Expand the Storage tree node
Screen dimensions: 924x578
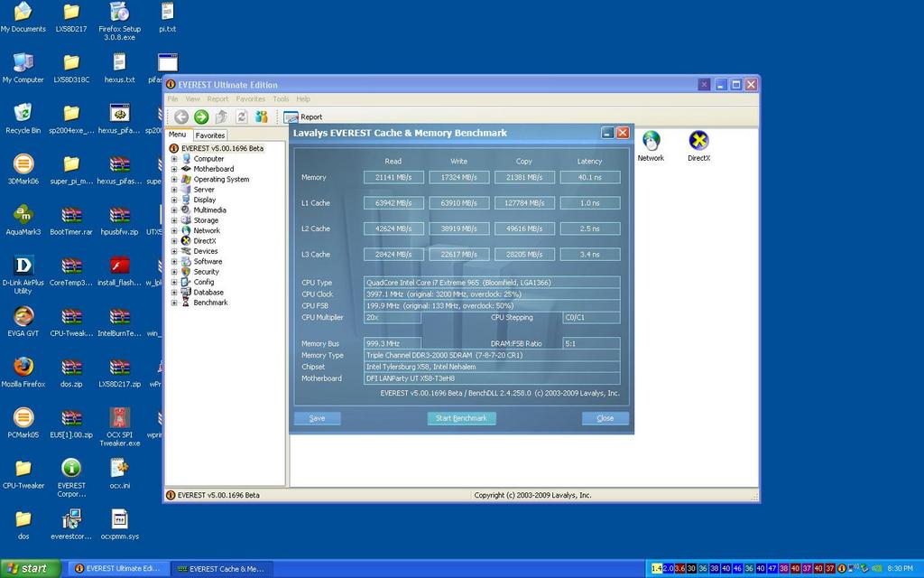pyautogui.click(x=174, y=220)
